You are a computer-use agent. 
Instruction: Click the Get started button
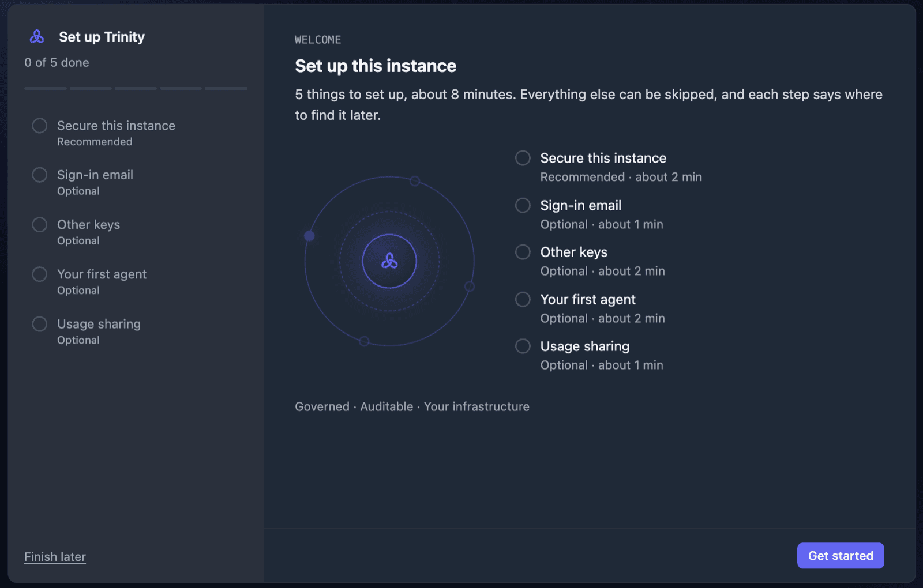coord(841,556)
